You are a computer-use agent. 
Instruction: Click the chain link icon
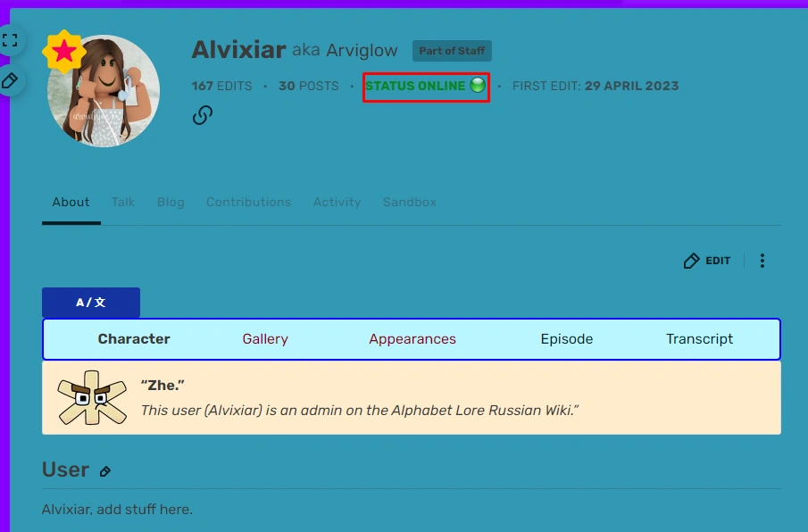(203, 115)
